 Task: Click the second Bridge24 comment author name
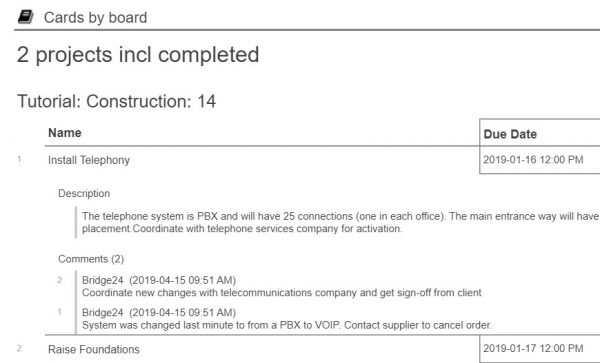coord(103,313)
